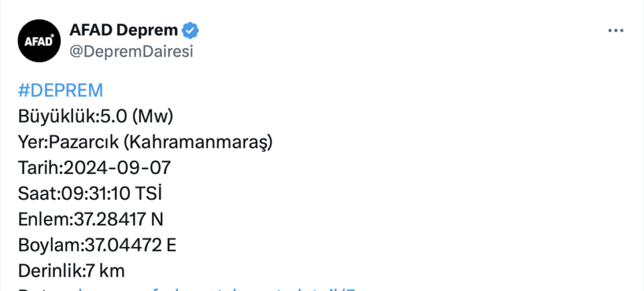Click the word Kahramanmaraş in the tweet
The image size is (644, 291).
[195, 143]
